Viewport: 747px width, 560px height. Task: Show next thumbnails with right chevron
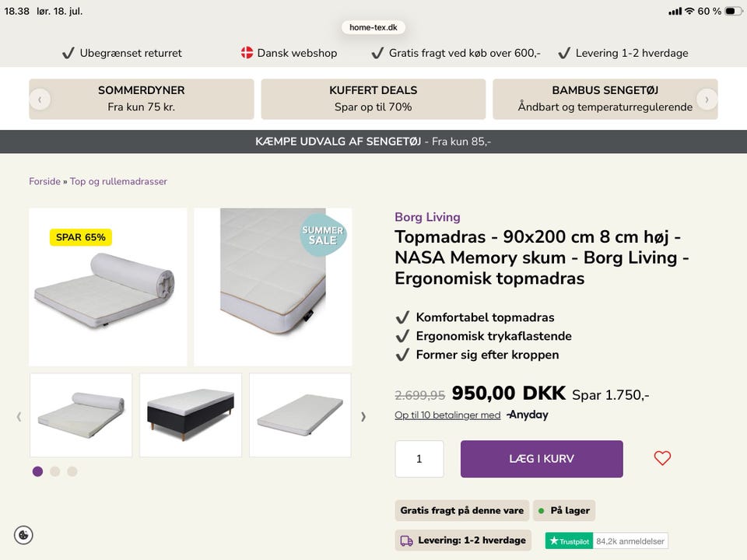[363, 417]
